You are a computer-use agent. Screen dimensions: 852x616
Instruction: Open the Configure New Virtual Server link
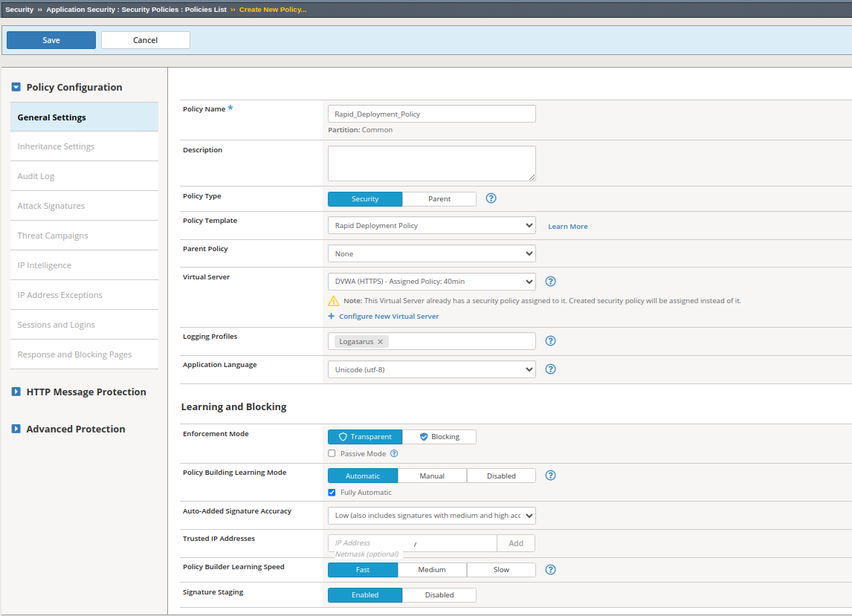pos(388,317)
